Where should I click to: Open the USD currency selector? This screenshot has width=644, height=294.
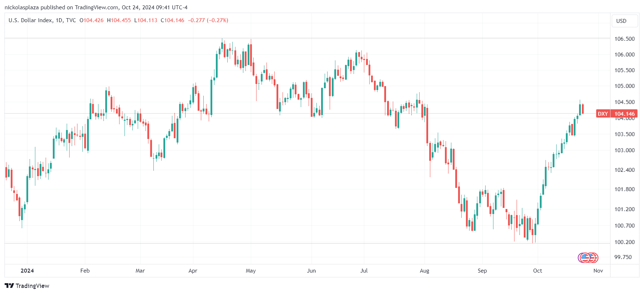pyautogui.click(x=624, y=21)
